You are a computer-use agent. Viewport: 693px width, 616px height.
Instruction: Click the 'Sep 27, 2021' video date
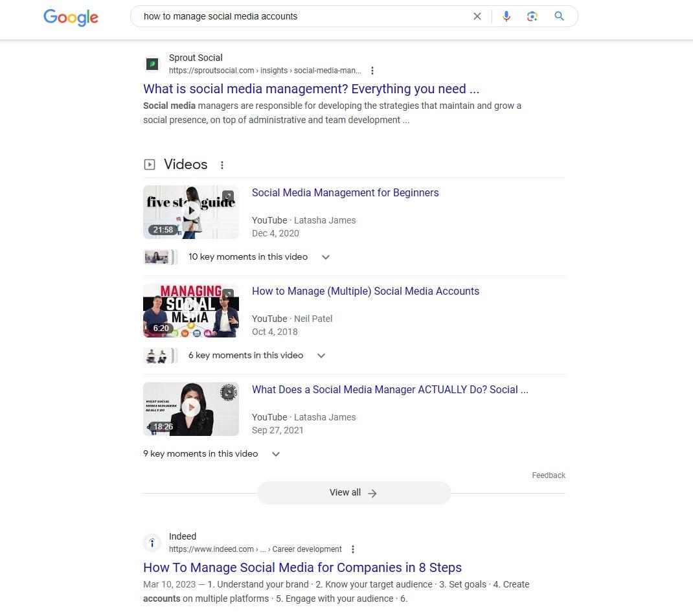[278, 430]
